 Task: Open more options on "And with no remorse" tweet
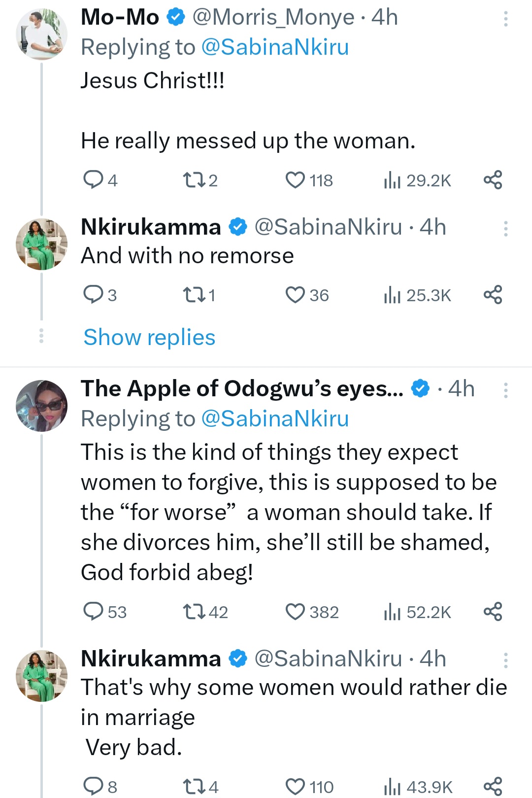click(x=505, y=229)
